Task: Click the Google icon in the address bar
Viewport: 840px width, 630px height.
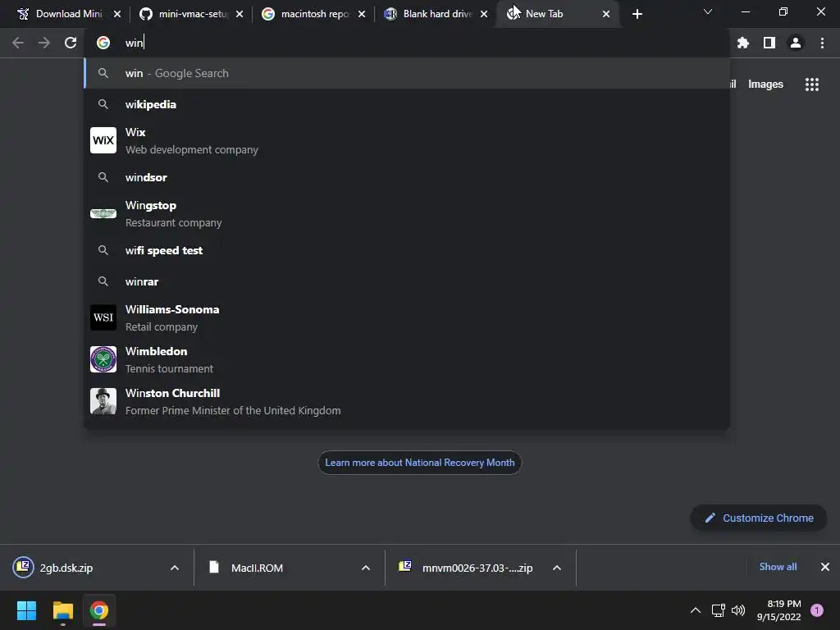Action: (x=103, y=43)
